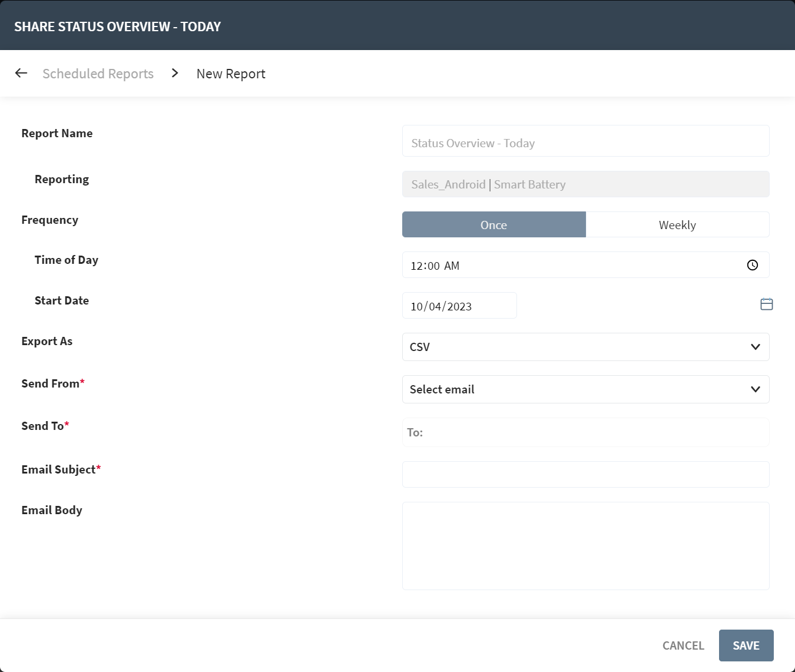
Task: Save the scheduled report
Action: click(746, 645)
